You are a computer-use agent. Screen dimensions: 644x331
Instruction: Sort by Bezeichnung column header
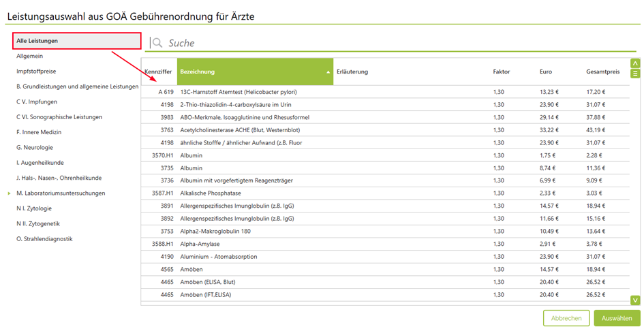pos(255,72)
